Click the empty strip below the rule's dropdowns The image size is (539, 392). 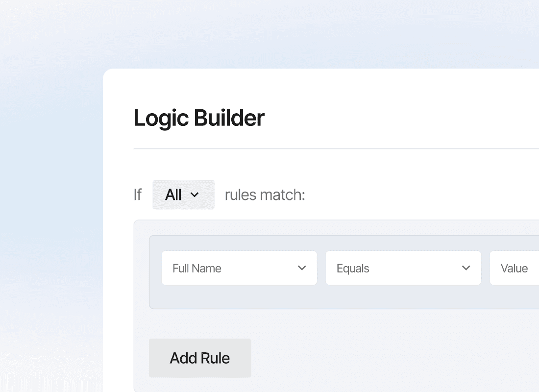click(x=343, y=297)
